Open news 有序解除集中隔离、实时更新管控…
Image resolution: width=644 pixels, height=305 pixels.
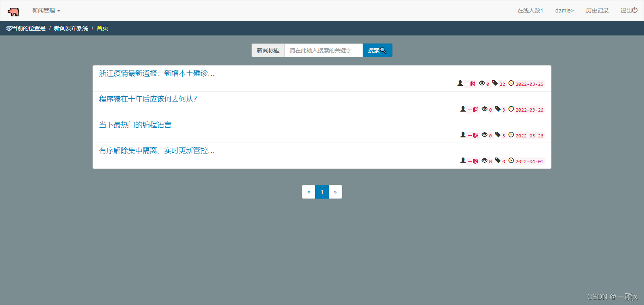157,151
